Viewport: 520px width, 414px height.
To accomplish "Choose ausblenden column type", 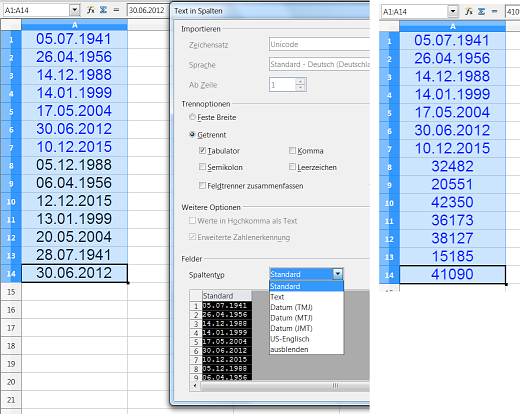I will 306,349.
